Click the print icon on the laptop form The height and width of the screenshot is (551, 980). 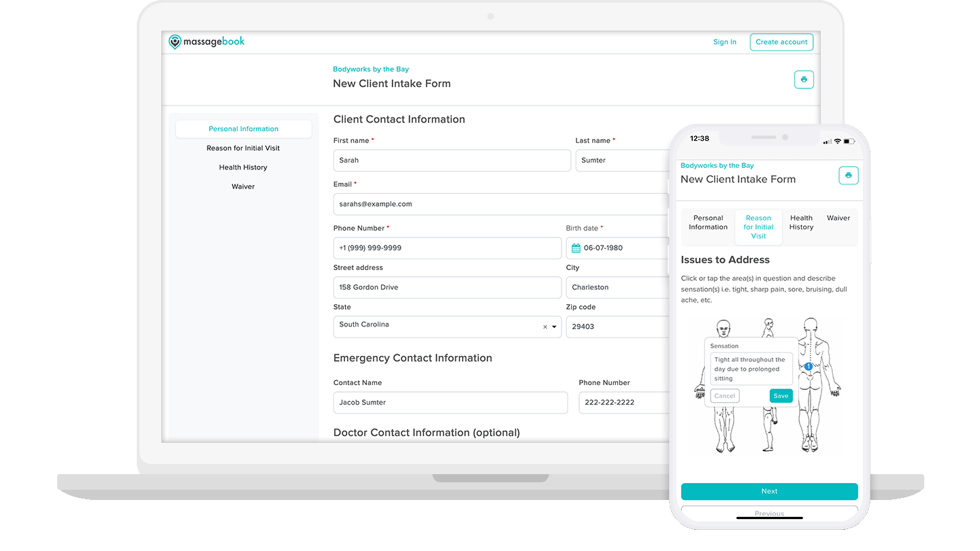[804, 80]
